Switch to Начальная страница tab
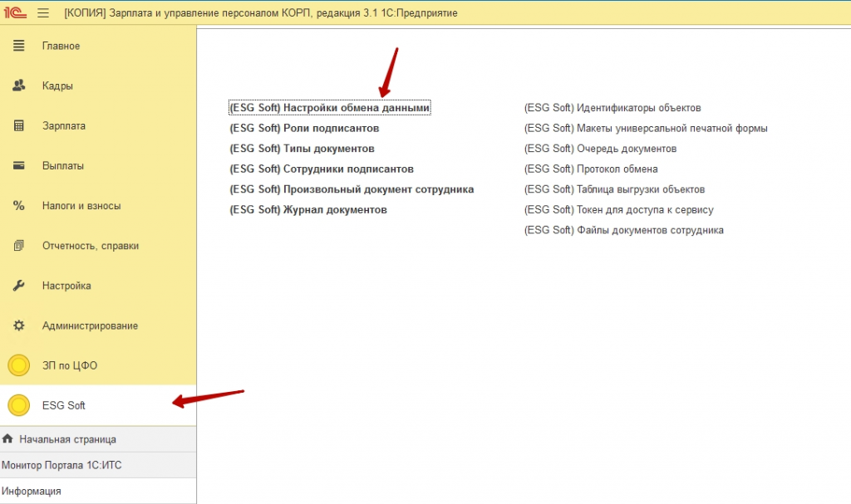Viewport: 851px width, 504px height. click(98, 439)
